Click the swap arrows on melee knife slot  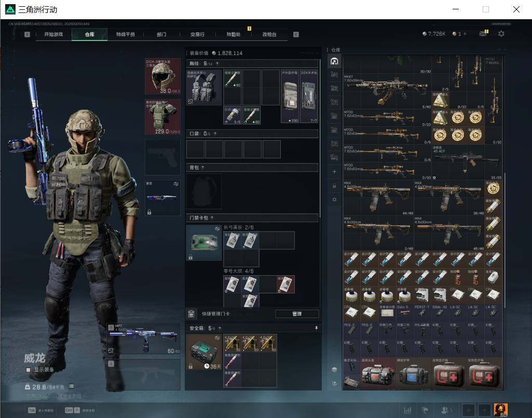(x=176, y=184)
